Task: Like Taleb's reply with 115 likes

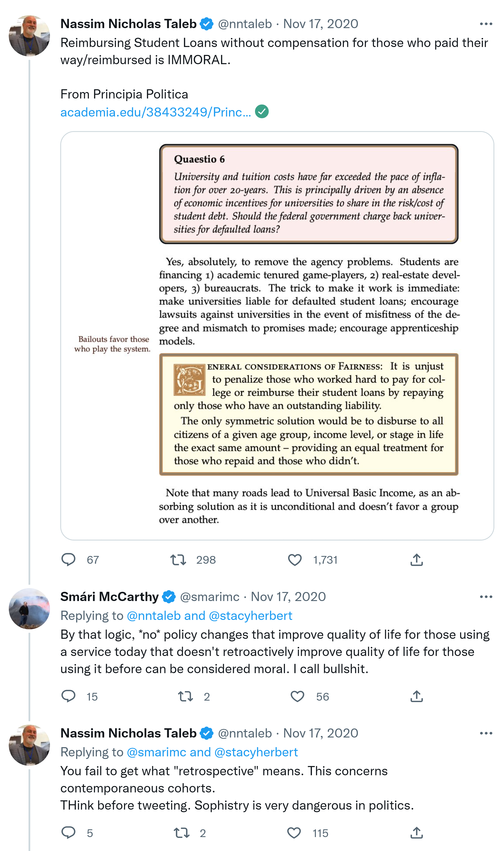Action: coord(294,833)
